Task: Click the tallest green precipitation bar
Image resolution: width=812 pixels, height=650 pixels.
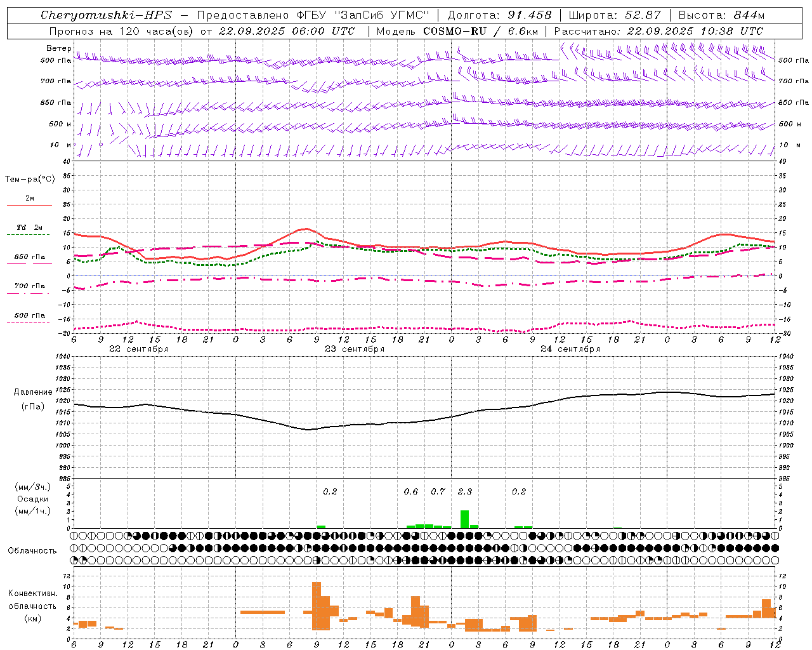Action: (x=464, y=519)
